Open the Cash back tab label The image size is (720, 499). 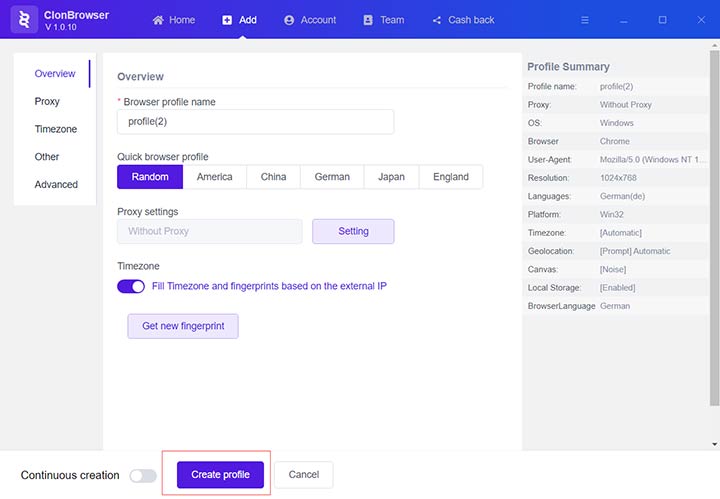coord(471,20)
